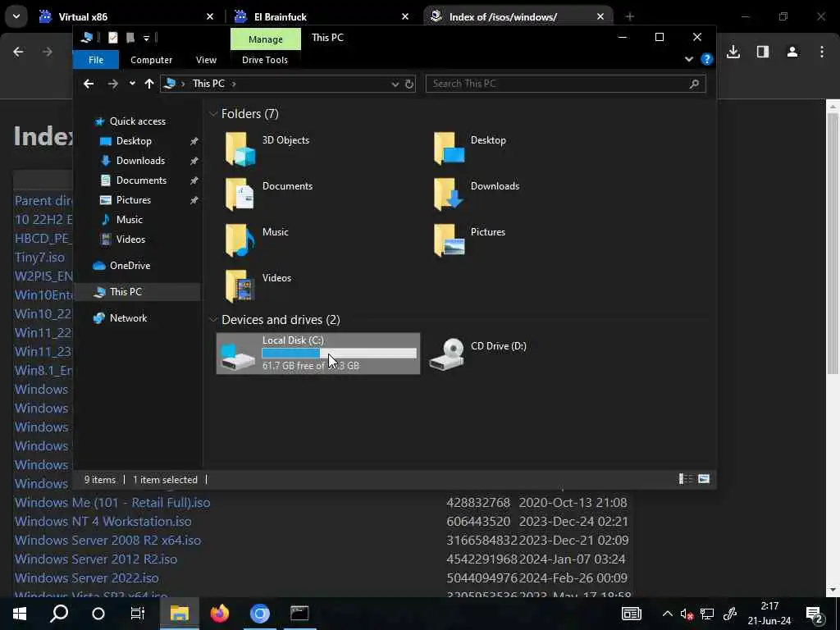Show hidden system tray icons
The height and width of the screenshot is (630, 840).
click(x=668, y=614)
